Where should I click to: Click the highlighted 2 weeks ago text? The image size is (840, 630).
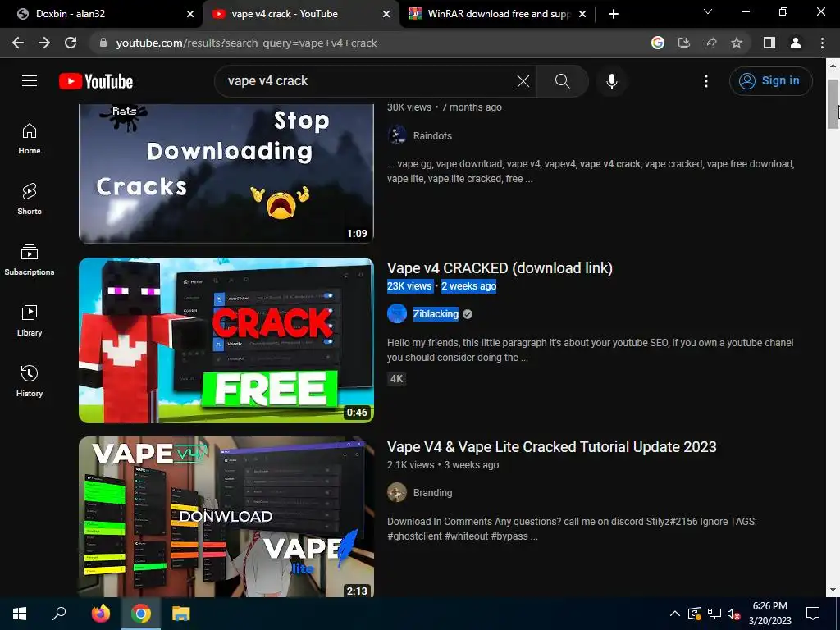(468, 286)
